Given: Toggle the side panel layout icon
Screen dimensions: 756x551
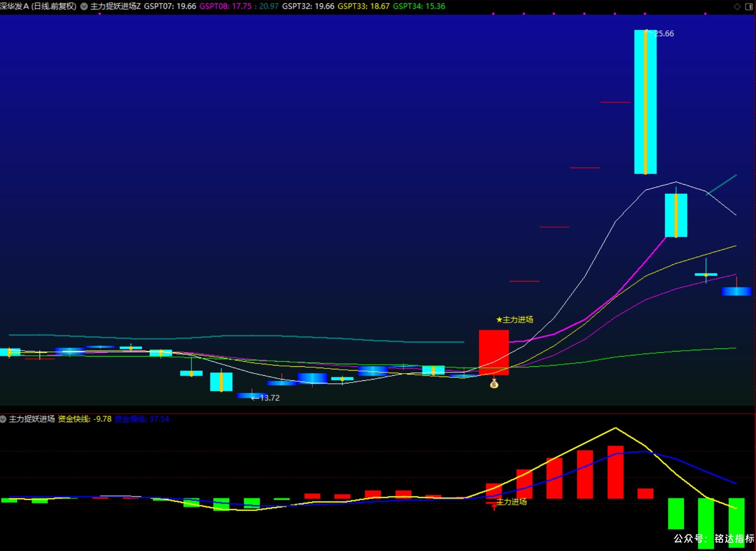Looking at the screenshot, I should point(749,6).
